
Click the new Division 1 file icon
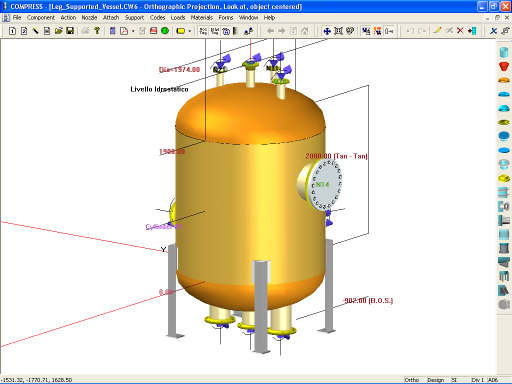(x=12, y=31)
